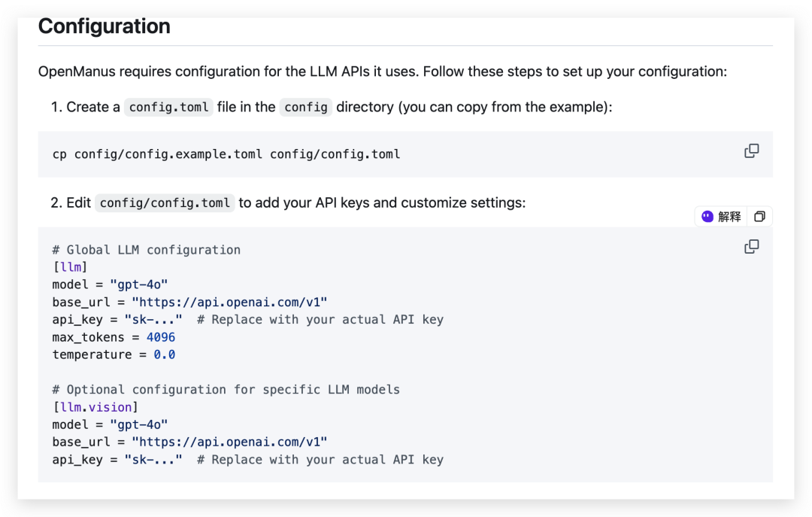This screenshot has height=517, width=812.
Task: Click the base_url string under the [llm] section
Action: coord(229,303)
